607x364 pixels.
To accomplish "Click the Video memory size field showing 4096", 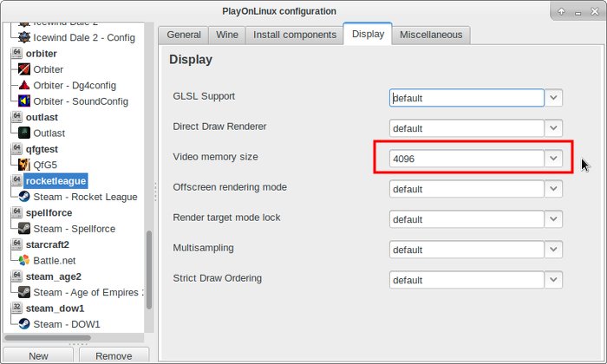I will (x=467, y=159).
